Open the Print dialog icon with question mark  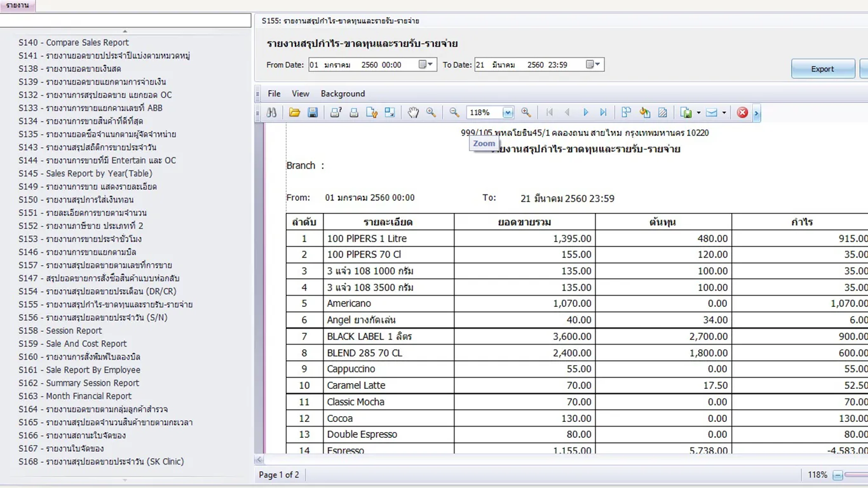point(336,112)
